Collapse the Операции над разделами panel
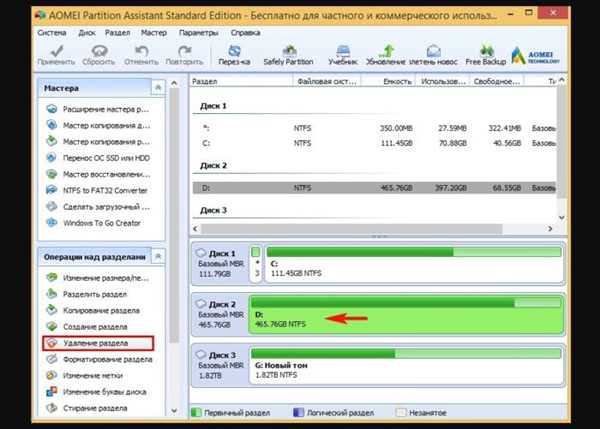 click(x=158, y=256)
